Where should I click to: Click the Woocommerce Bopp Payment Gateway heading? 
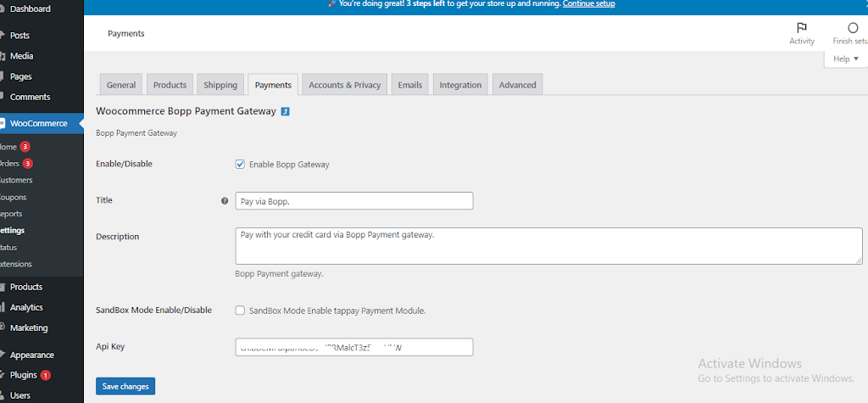[186, 111]
